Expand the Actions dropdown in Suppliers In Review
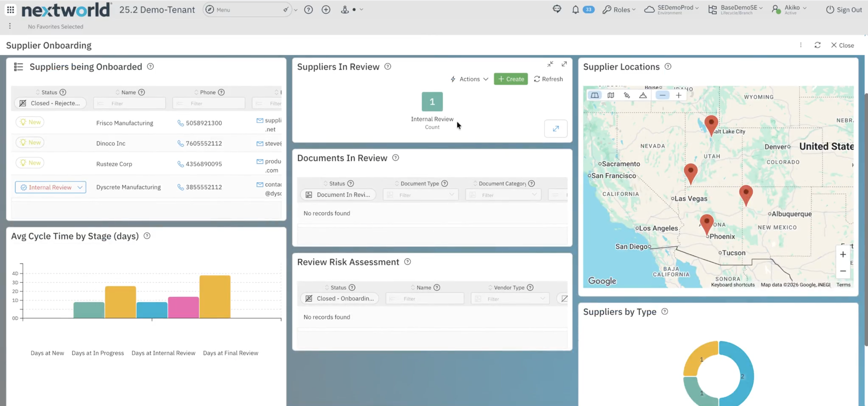This screenshot has width=868, height=406. [x=469, y=79]
